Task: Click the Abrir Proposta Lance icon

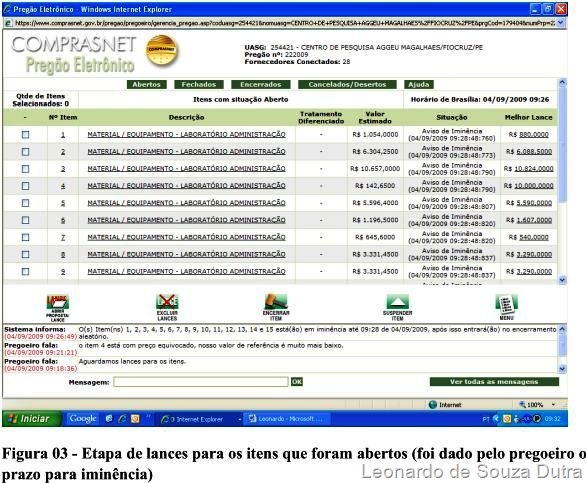Action: click(x=58, y=308)
